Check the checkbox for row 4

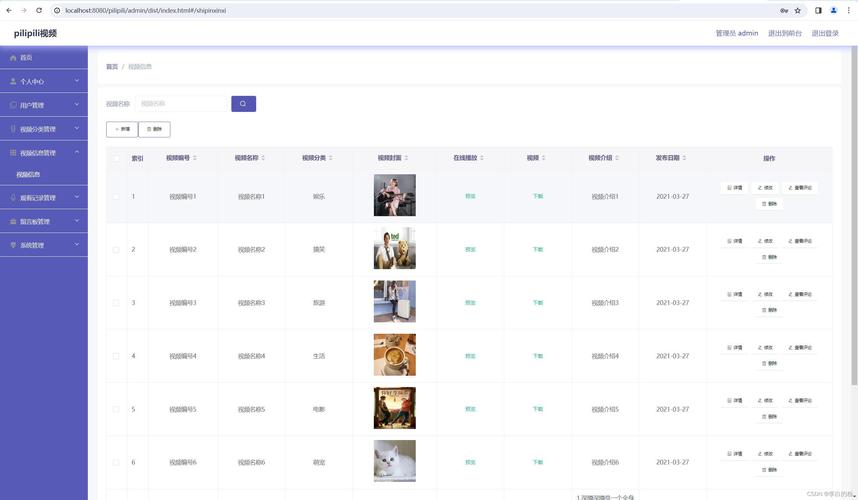pos(116,356)
